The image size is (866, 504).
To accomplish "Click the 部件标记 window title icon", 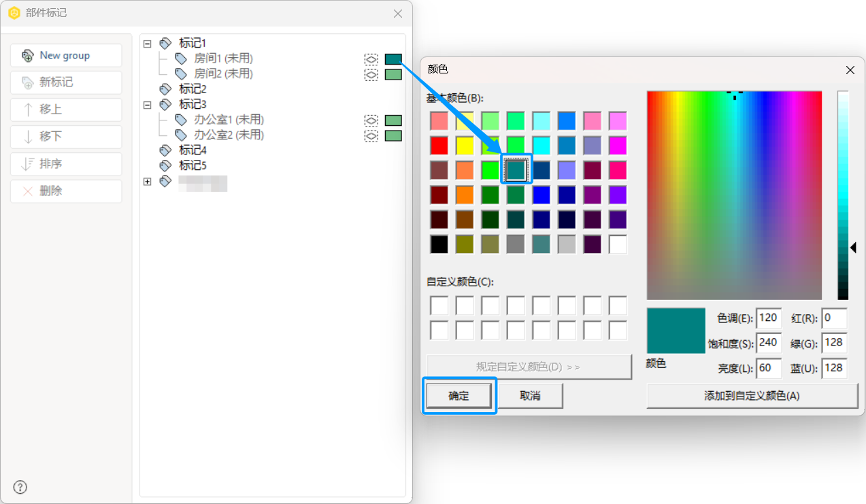I will coord(14,13).
